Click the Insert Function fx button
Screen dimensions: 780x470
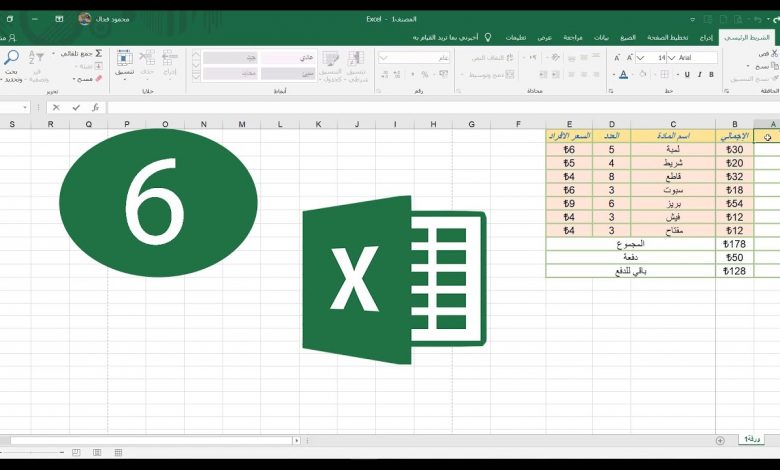point(96,107)
